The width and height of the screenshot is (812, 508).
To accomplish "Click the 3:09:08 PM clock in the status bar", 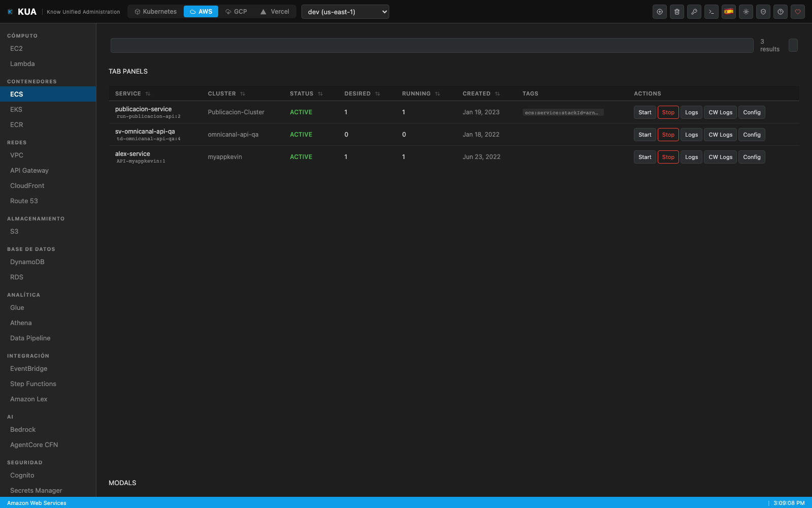I will 789,503.
